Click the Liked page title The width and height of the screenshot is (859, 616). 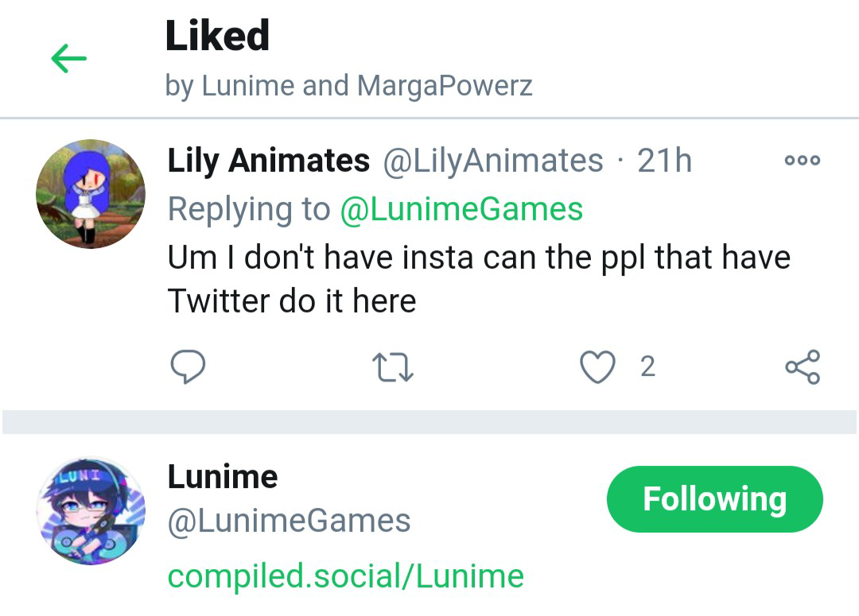click(x=217, y=36)
